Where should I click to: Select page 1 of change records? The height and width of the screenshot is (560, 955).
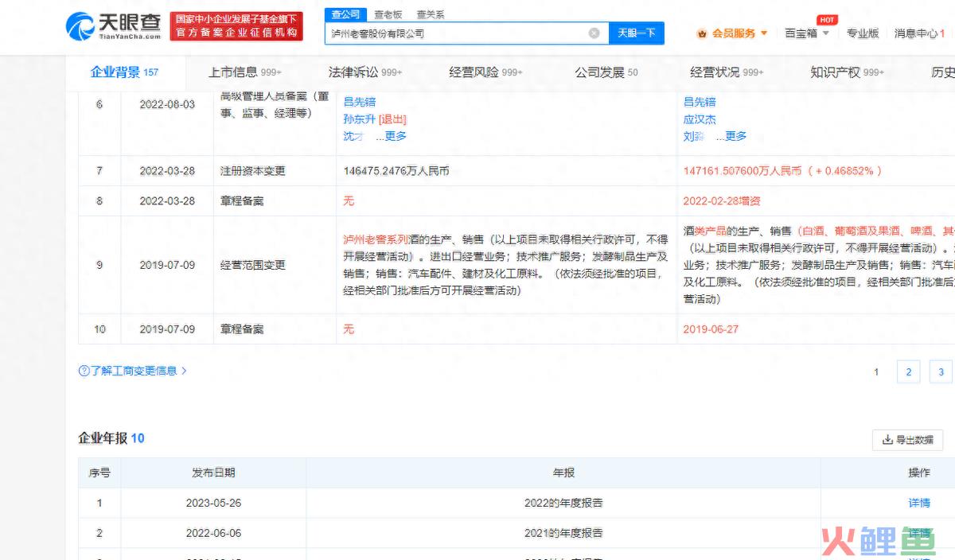pyautogui.click(x=876, y=371)
